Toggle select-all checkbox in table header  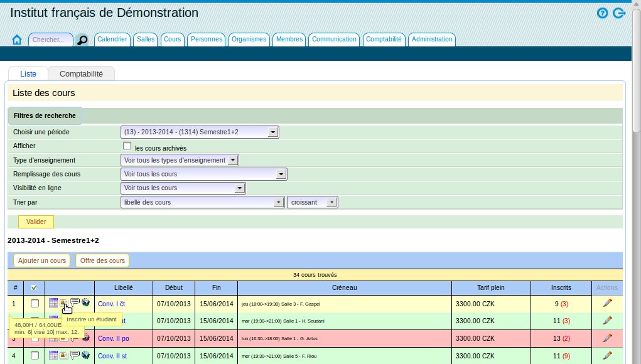point(34,287)
